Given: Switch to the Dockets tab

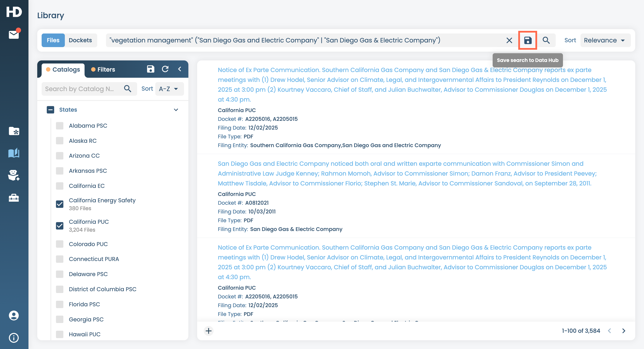Looking at the screenshot, I should [x=80, y=40].
